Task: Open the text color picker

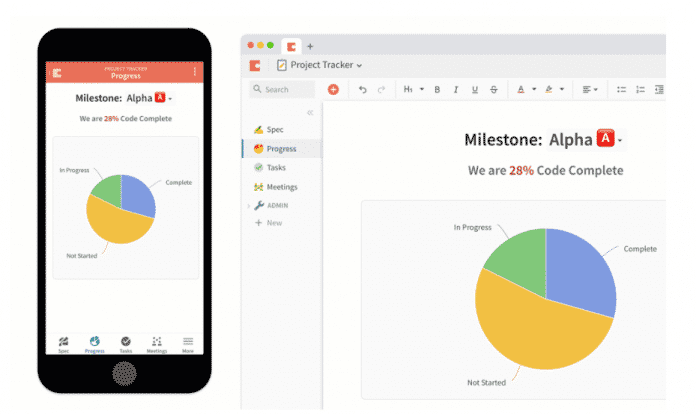Action: pos(523,89)
